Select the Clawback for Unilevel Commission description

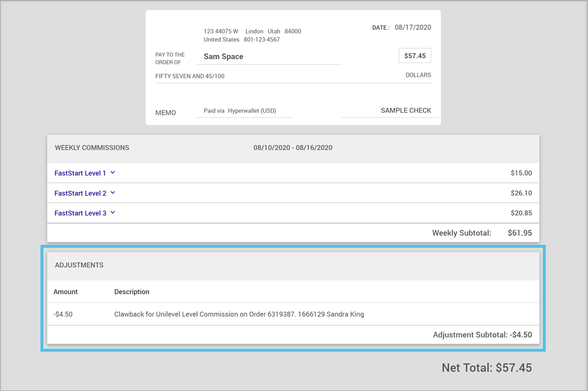(239, 314)
